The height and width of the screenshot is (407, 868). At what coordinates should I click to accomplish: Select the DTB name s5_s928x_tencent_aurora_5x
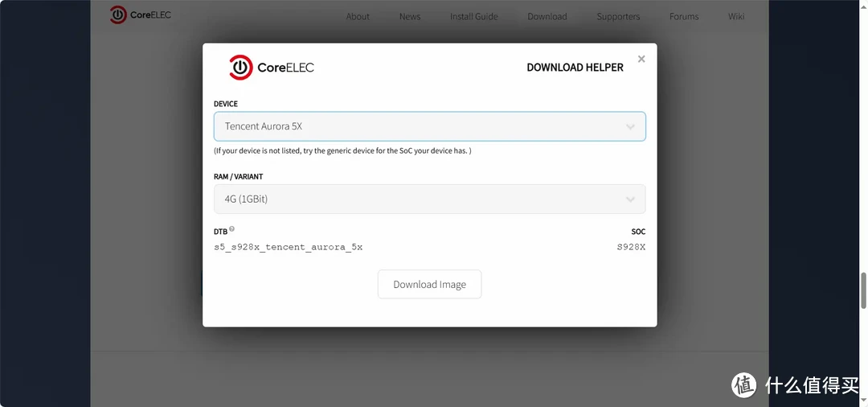289,247
